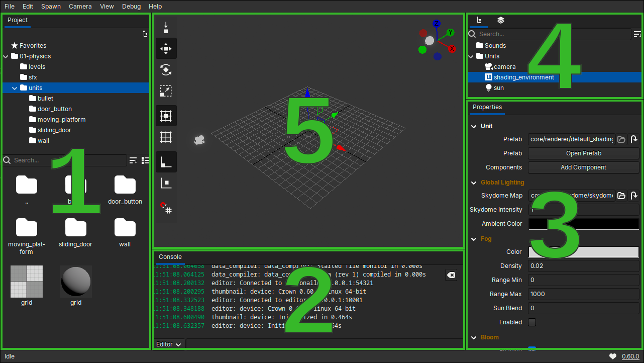Click the detach icon atop the Project tree
The image size is (644, 363).
click(145, 34)
